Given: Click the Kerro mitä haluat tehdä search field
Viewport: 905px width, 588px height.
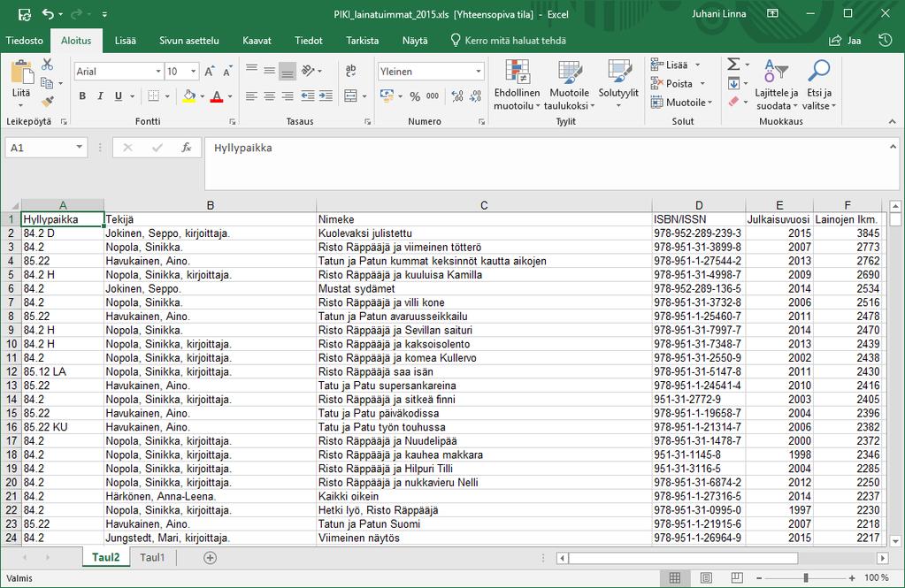Looking at the screenshot, I should pyautogui.click(x=509, y=41).
